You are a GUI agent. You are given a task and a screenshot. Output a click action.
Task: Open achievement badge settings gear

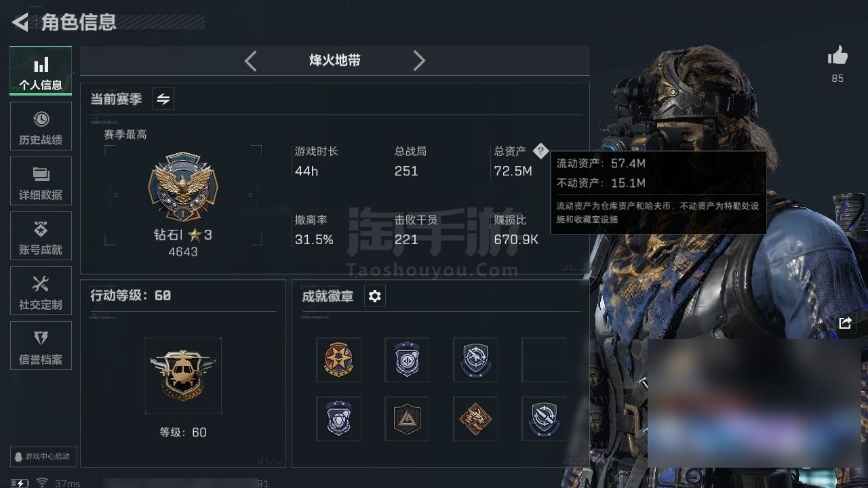(375, 296)
